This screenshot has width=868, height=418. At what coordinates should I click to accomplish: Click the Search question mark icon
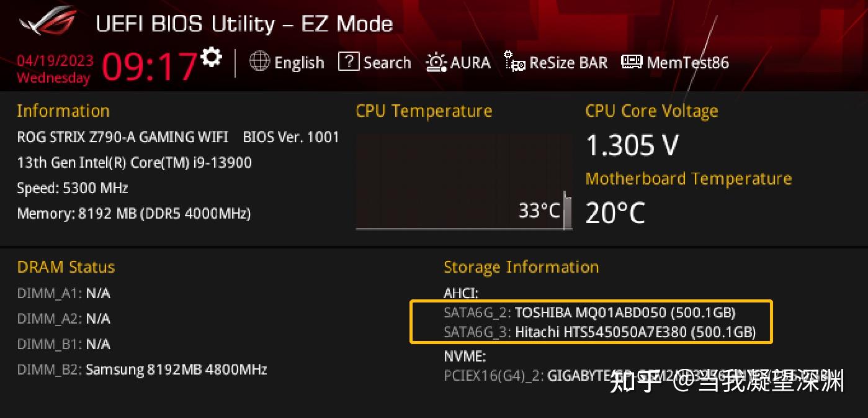tap(349, 61)
